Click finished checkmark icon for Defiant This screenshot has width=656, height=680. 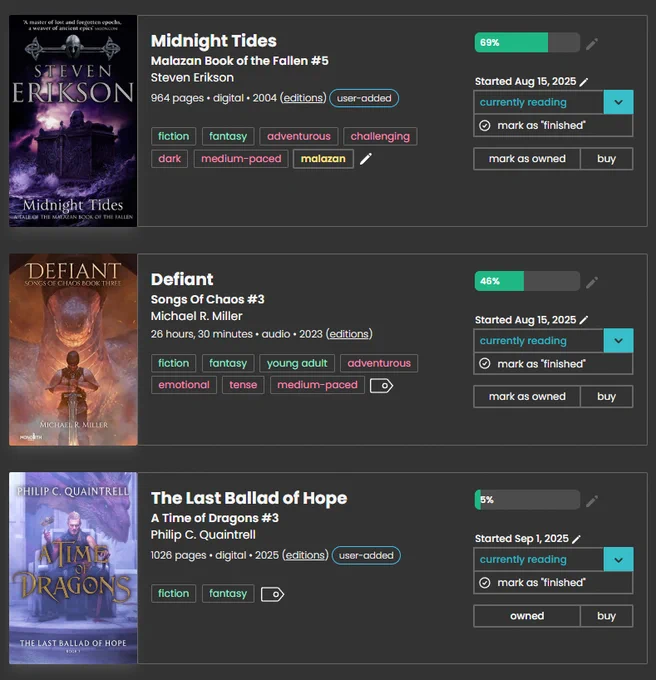pyautogui.click(x=485, y=363)
